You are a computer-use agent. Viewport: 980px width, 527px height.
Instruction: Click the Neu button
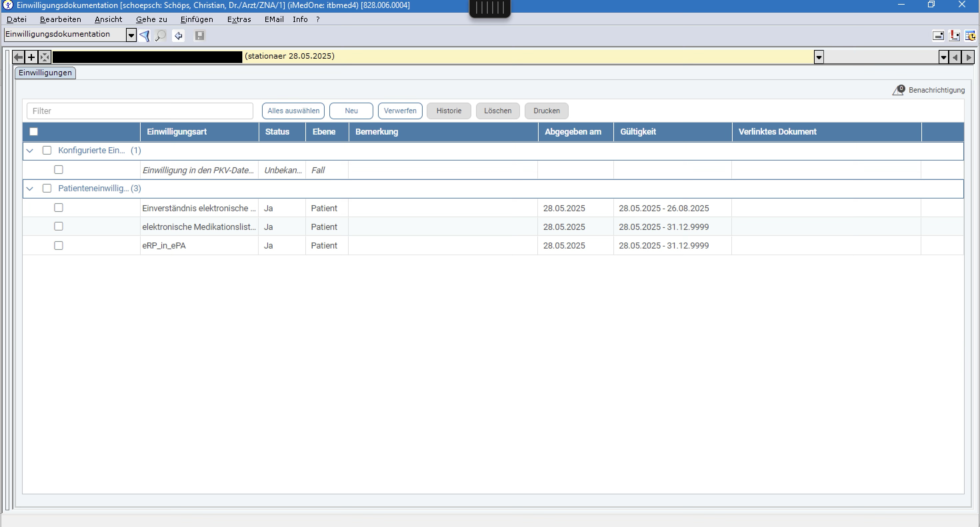point(351,111)
